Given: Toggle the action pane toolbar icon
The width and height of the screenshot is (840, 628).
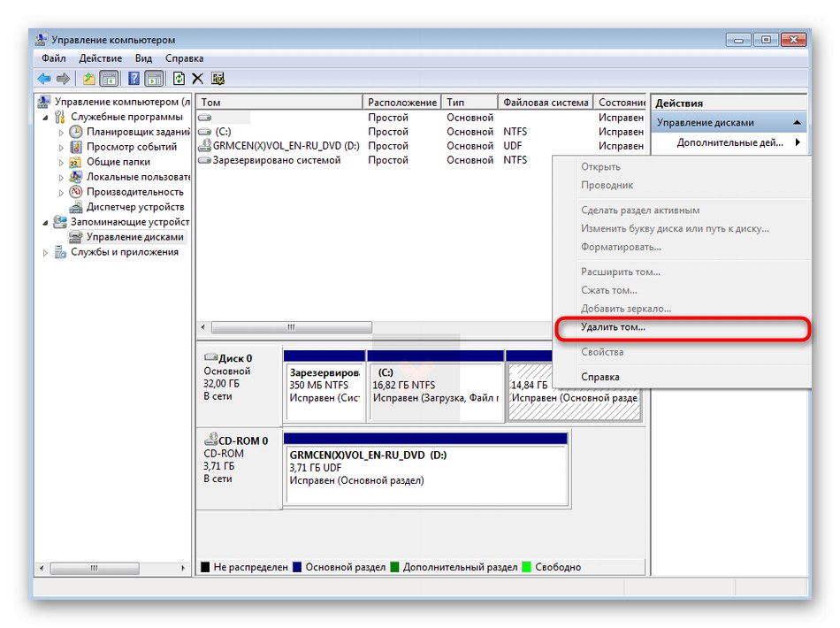Looking at the screenshot, I should [154, 79].
